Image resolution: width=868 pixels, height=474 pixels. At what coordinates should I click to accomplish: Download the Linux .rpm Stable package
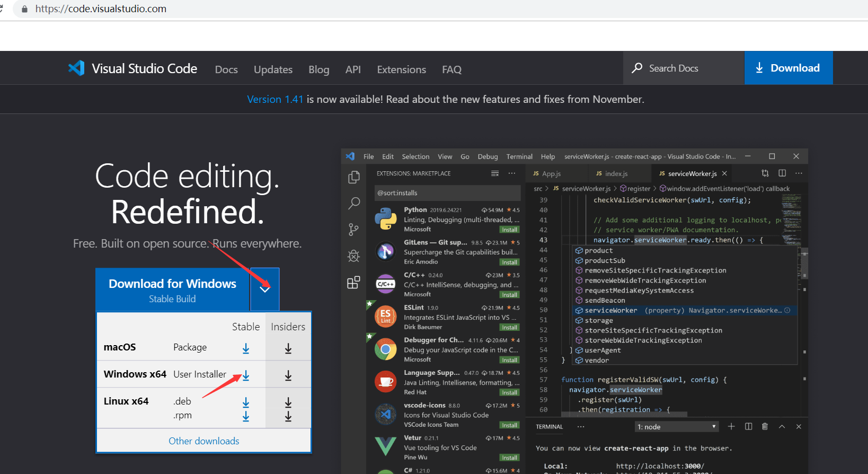[246, 416]
